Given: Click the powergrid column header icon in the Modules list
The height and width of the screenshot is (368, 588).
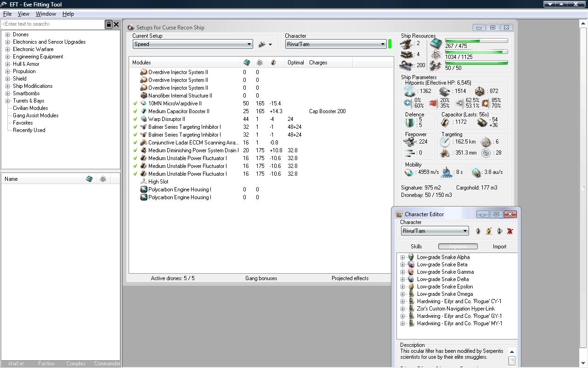Looking at the screenshot, I should [260, 63].
